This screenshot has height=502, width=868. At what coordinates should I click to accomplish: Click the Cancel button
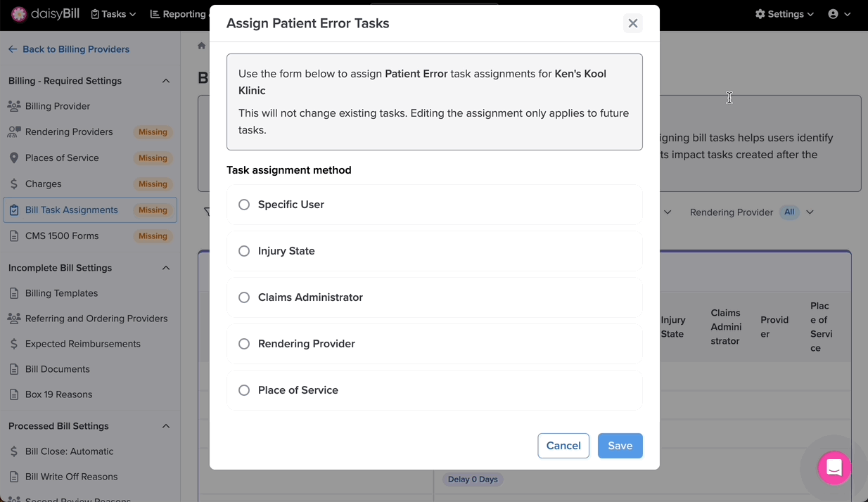[x=563, y=446]
